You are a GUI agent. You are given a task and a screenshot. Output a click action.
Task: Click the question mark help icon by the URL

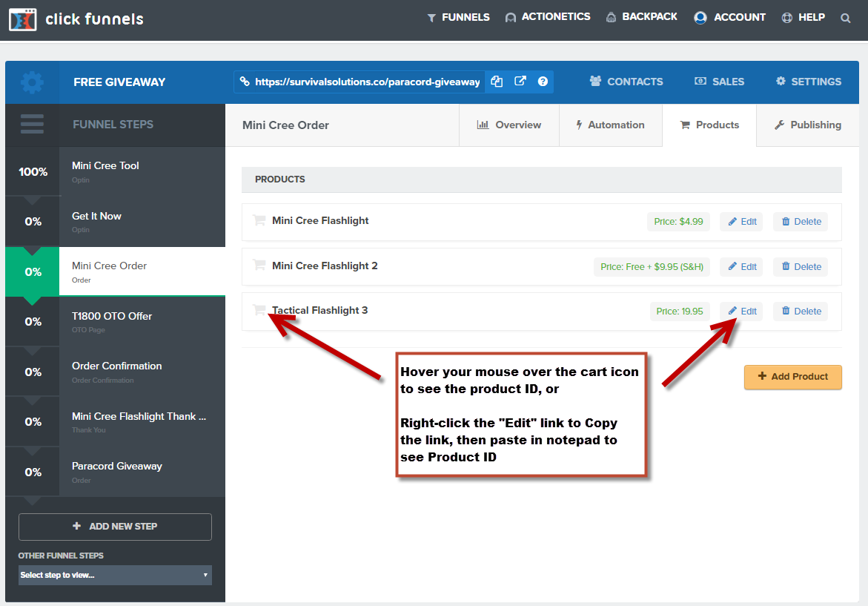pyautogui.click(x=543, y=82)
